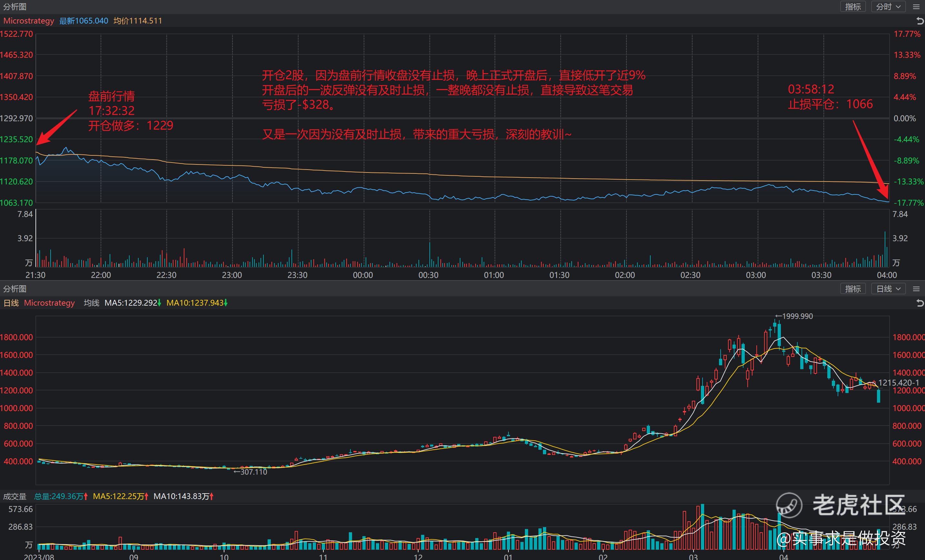Click the tall volume spike near 04:00
The height and width of the screenshot is (560, 925).
tap(885, 249)
